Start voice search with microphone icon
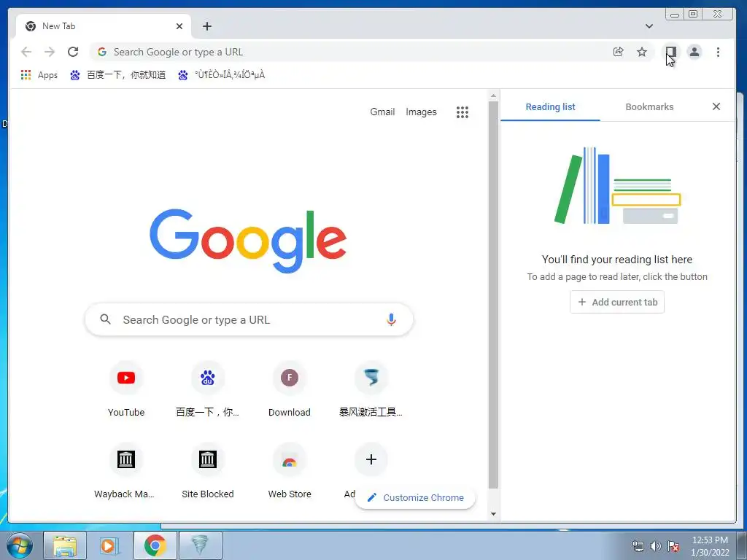This screenshot has height=560, width=747. click(391, 319)
